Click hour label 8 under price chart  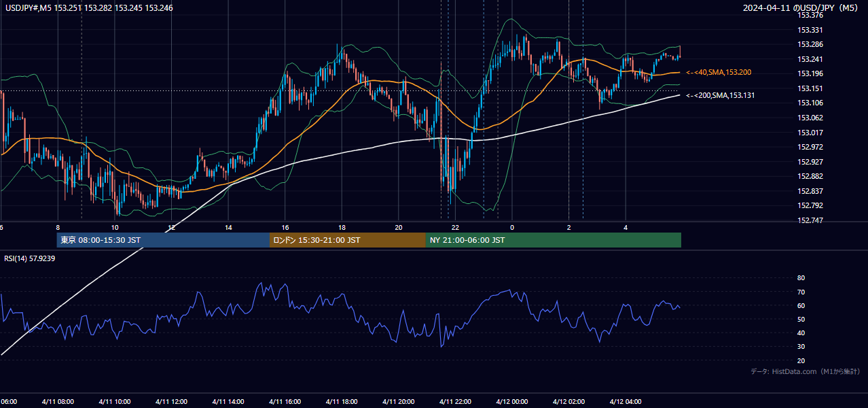click(58, 228)
